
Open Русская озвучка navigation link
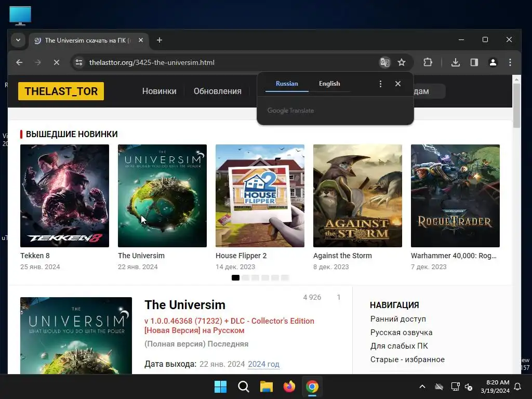click(402, 332)
